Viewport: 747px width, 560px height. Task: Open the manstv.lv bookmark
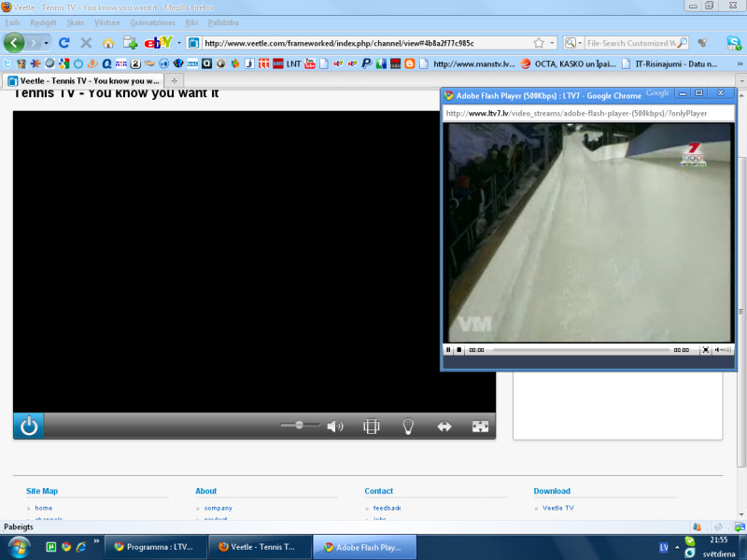(x=469, y=63)
